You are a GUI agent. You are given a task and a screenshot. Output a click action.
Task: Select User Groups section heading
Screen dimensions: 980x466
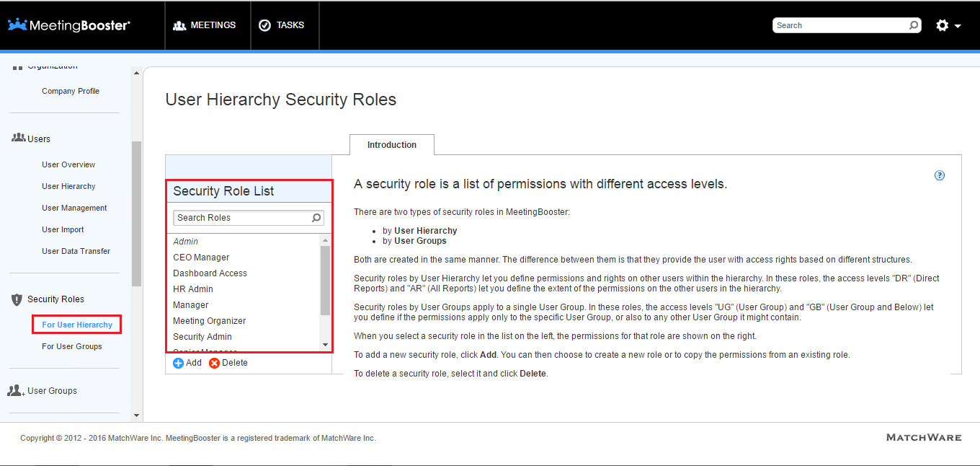point(52,390)
